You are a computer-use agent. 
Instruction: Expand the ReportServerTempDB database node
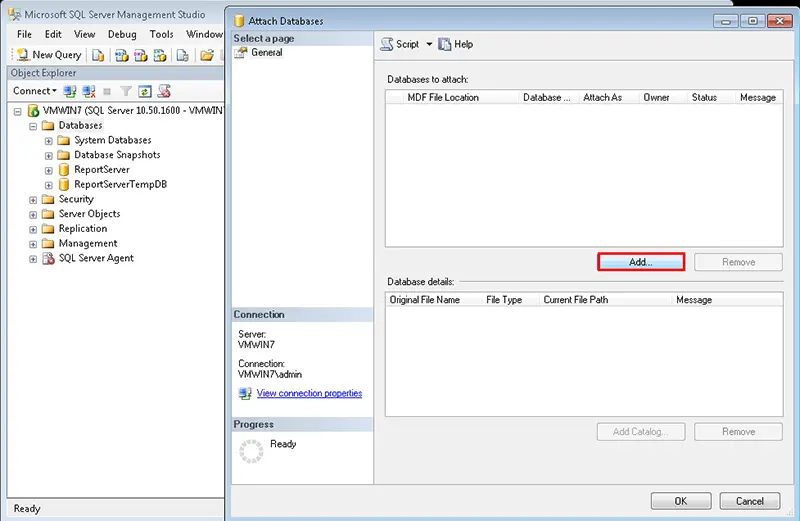click(x=48, y=185)
